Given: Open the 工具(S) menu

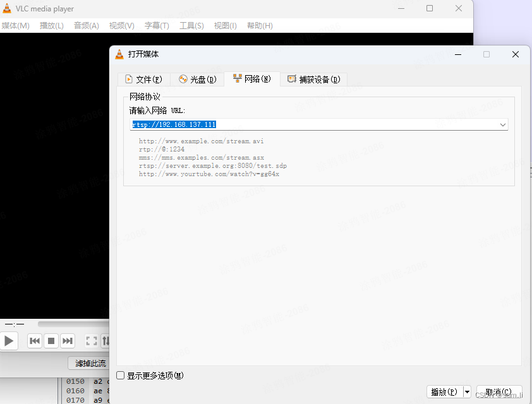Looking at the screenshot, I should coord(191,26).
